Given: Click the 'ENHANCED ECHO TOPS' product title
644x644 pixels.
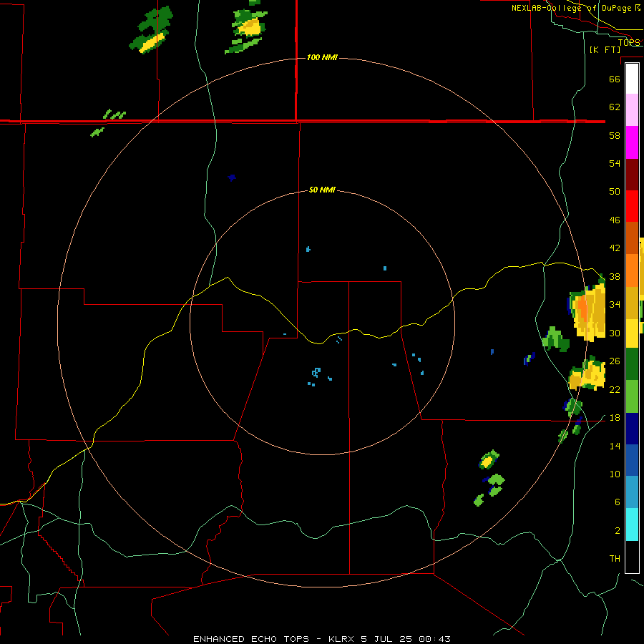Looking at the screenshot, I should [251, 639].
